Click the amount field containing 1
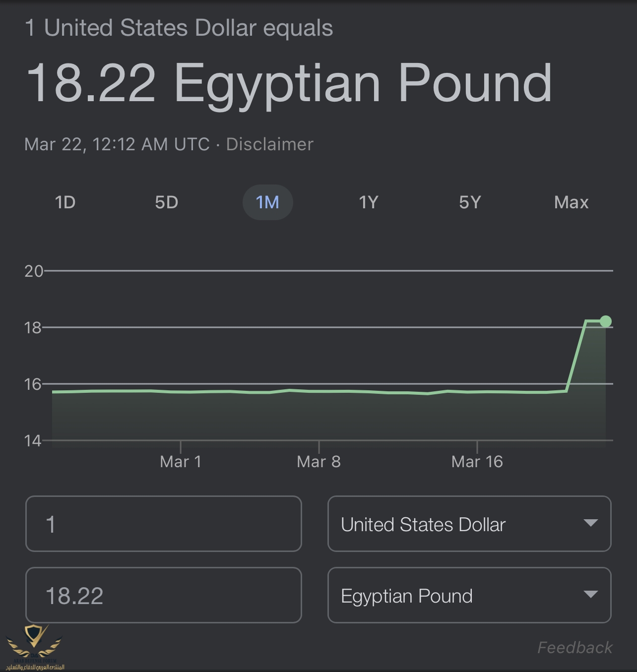This screenshot has height=672, width=637. 163,524
